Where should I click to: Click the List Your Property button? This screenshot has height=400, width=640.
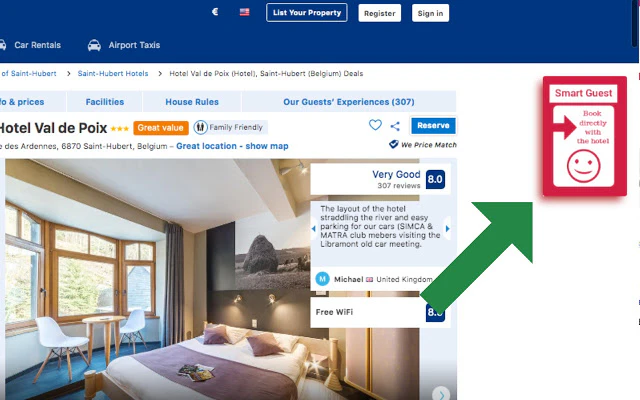click(307, 13)
